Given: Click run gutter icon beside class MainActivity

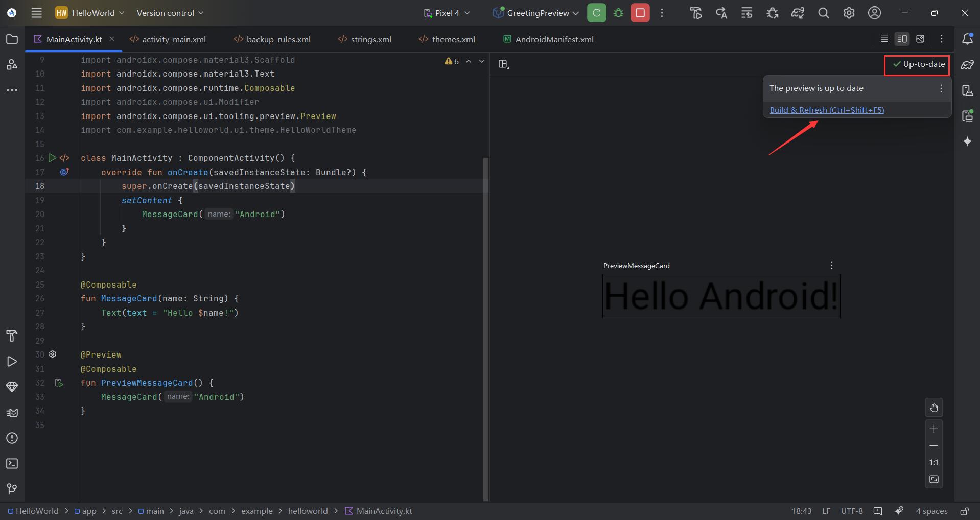Looking at the screenshot, I should (x=52, y=158).
